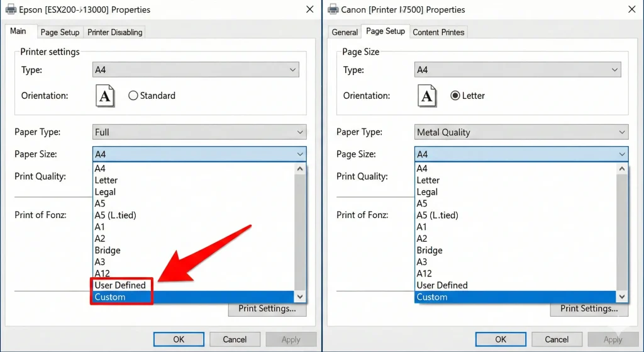Select Custom in the Canon Page Size list
Image resolution: width=644 pixels, height=352 pixels.
[516, 297]
